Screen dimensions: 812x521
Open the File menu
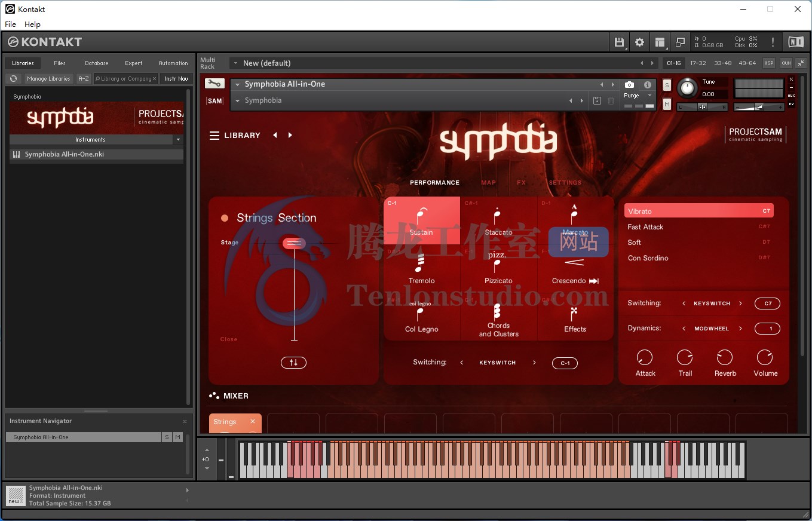click(11, 24)
